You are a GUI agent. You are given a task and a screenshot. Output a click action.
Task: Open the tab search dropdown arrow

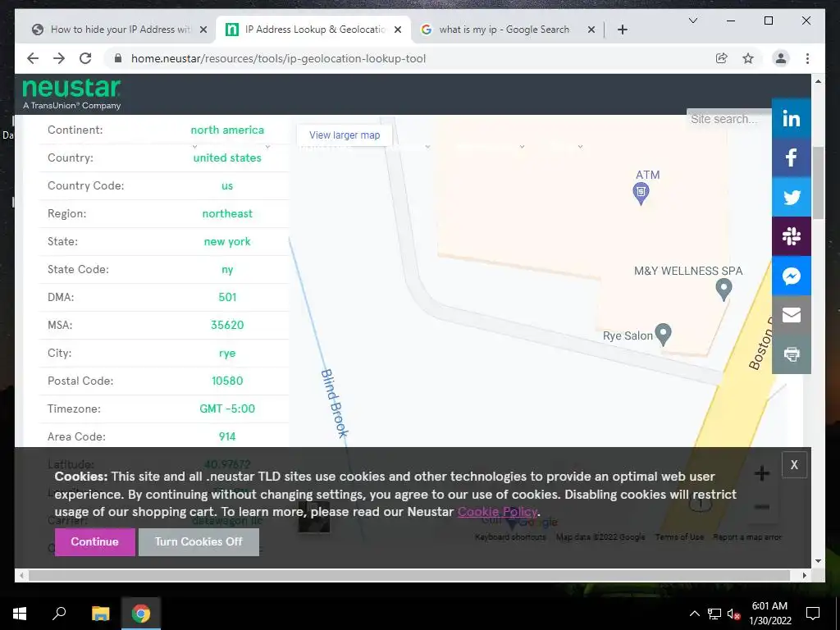692,21
